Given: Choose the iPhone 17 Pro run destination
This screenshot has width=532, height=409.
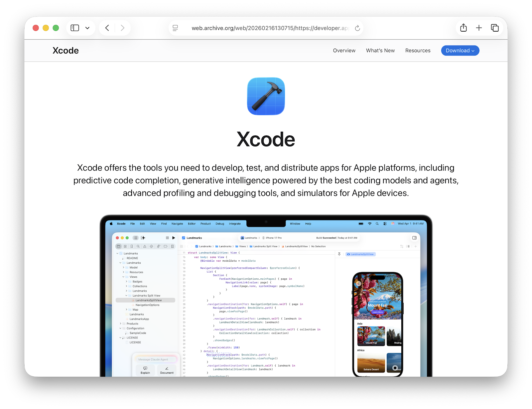Looking at the screenshot, I should click(x=272, y=238).
